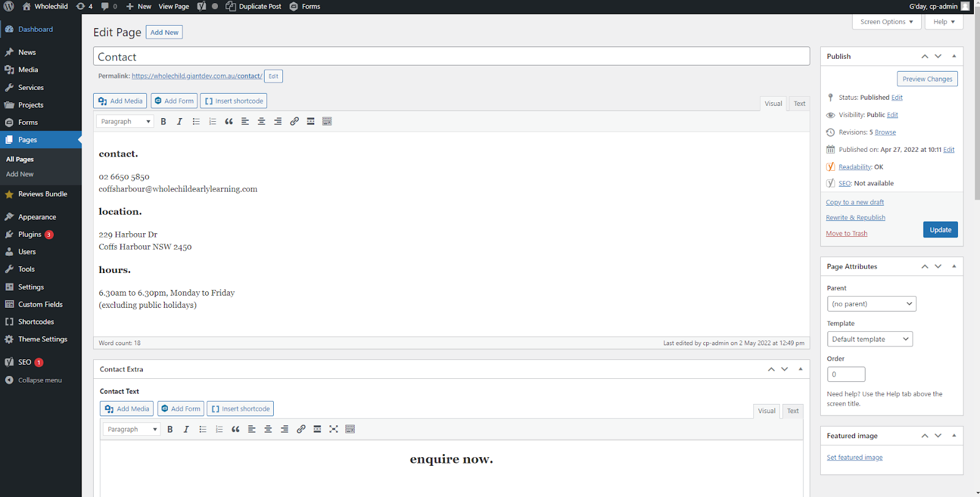The image size is (980, 497).
Task: Click the Italic icon in main editor toolbar
Action: click(x=179, y=122)
